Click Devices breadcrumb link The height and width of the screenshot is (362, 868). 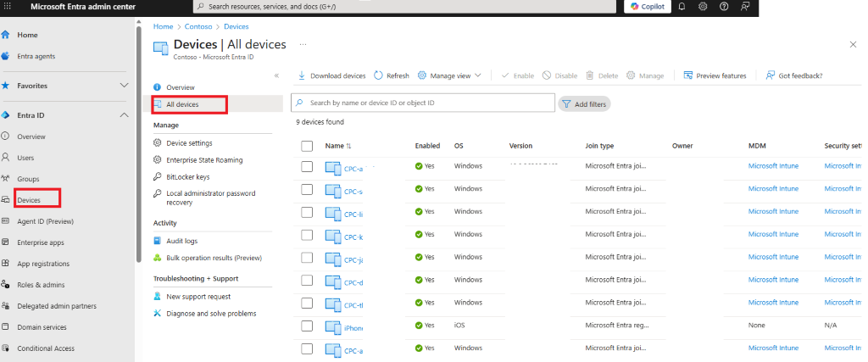236,26
